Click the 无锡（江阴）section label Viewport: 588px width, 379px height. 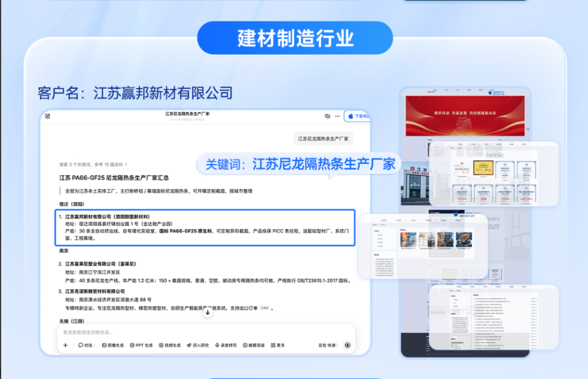tap(72, 321)
